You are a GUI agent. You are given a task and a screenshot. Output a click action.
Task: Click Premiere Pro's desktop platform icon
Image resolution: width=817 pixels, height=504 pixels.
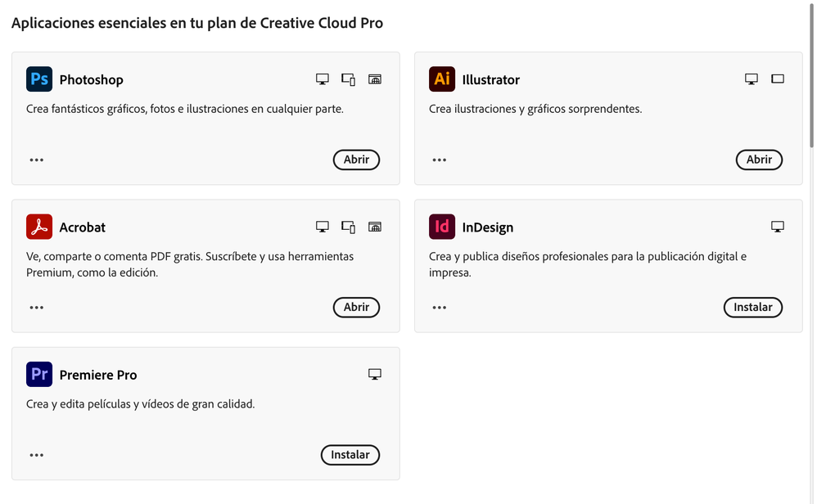(x=375, y=374)
